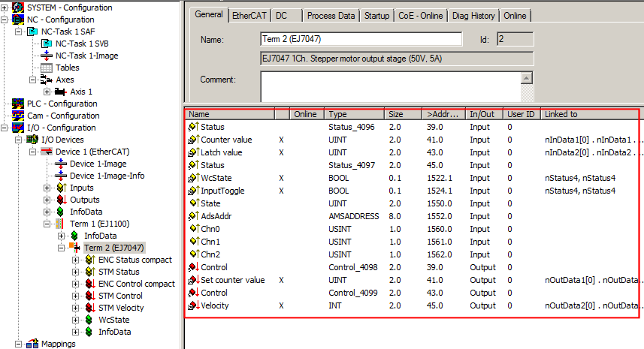Expand the WcState tree node
644x349 pixels.
point(76,320)
